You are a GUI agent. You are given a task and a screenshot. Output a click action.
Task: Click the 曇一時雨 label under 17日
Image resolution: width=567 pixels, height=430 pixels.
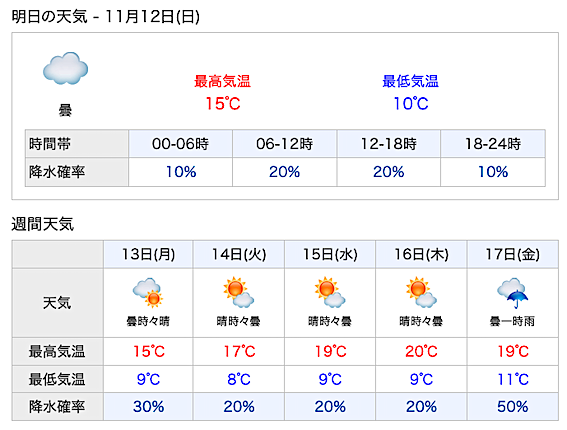tap(512, 321)
